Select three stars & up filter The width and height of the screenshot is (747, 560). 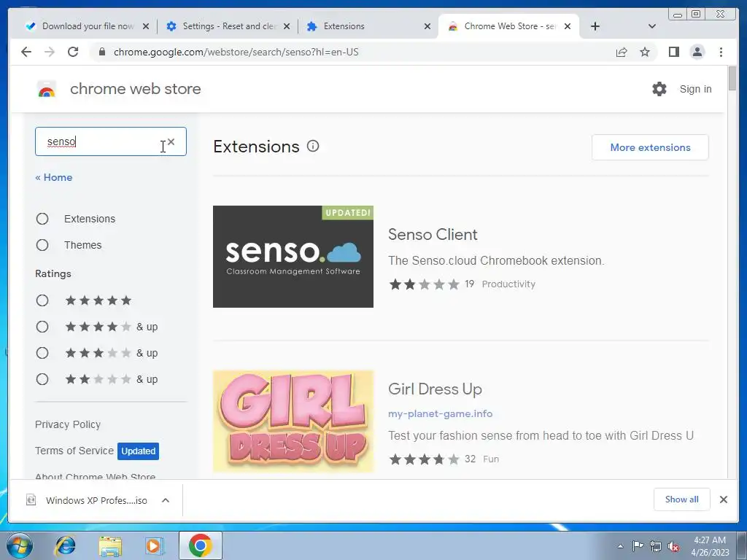coord(42,353)
